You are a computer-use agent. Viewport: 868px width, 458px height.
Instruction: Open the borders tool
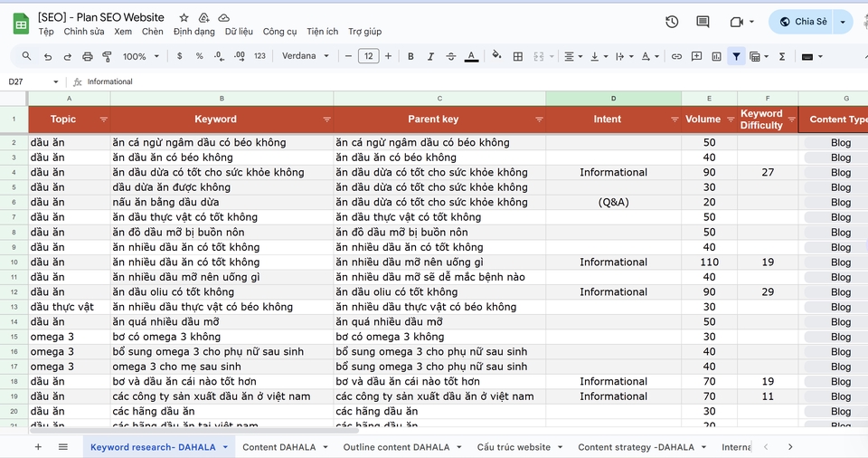(517, 56)
